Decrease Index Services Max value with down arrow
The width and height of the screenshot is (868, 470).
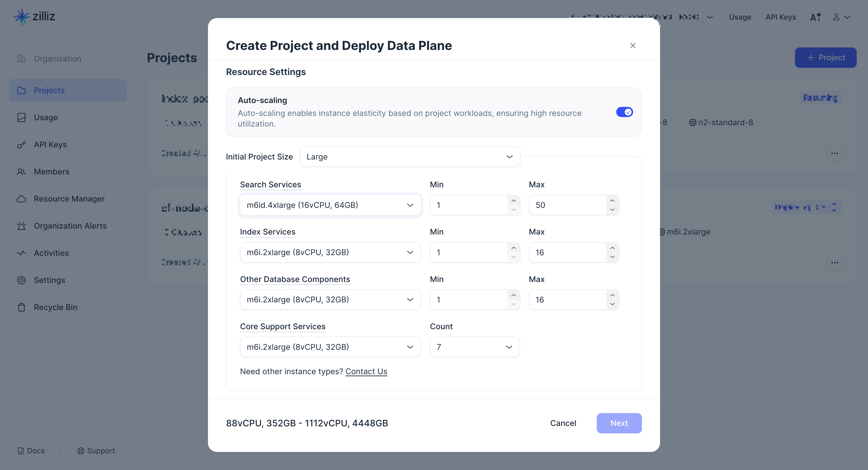click(612, 257)
